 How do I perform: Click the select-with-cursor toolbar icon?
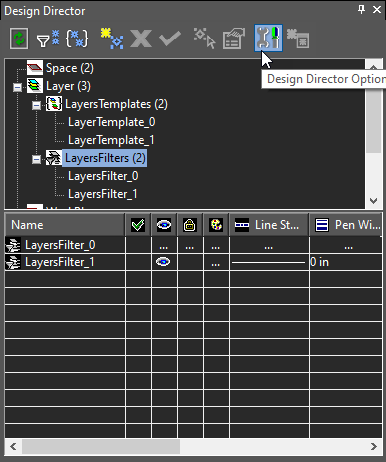coord(205,39)
